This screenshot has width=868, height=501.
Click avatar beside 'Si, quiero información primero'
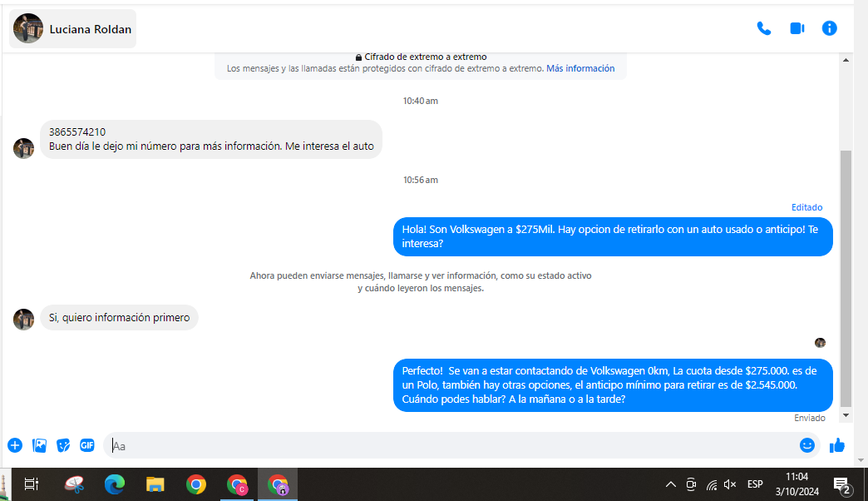pos(24,320)
